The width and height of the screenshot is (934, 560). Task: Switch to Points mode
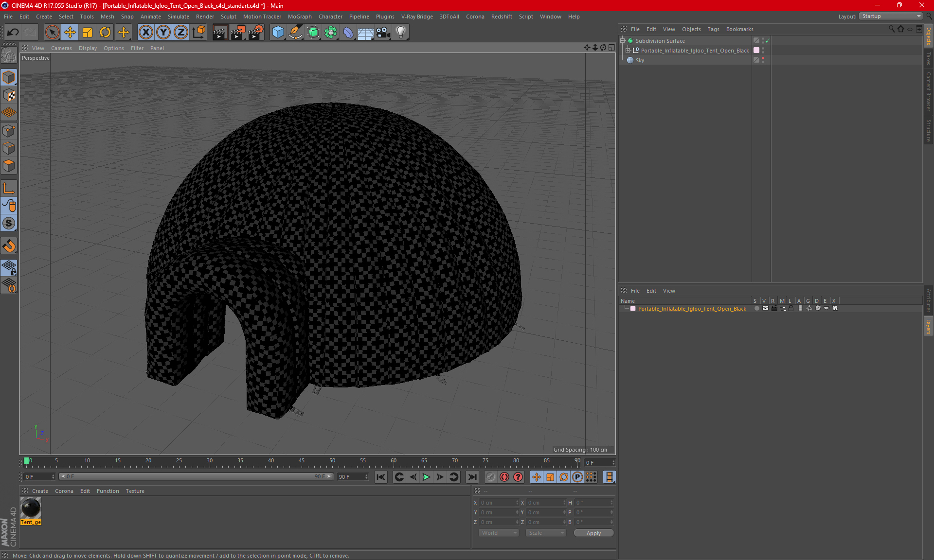[9, 131]
